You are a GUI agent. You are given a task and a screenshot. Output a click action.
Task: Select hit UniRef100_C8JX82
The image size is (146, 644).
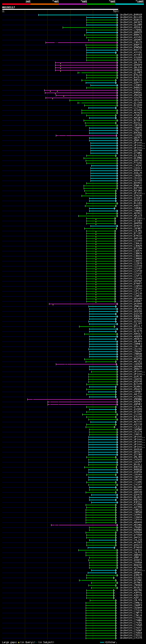pyautogui.click(x=131, y=349)
